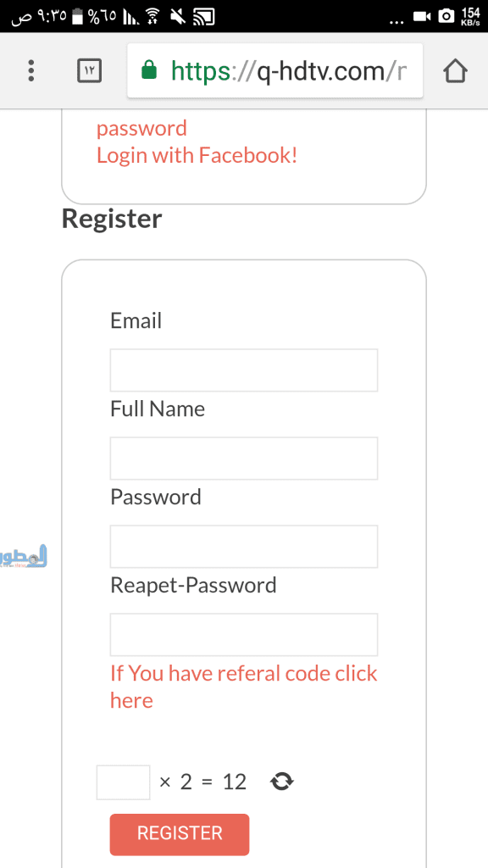
Task: Tap the Wi-Fi icon in status bar
Action: tap(150, 17)
